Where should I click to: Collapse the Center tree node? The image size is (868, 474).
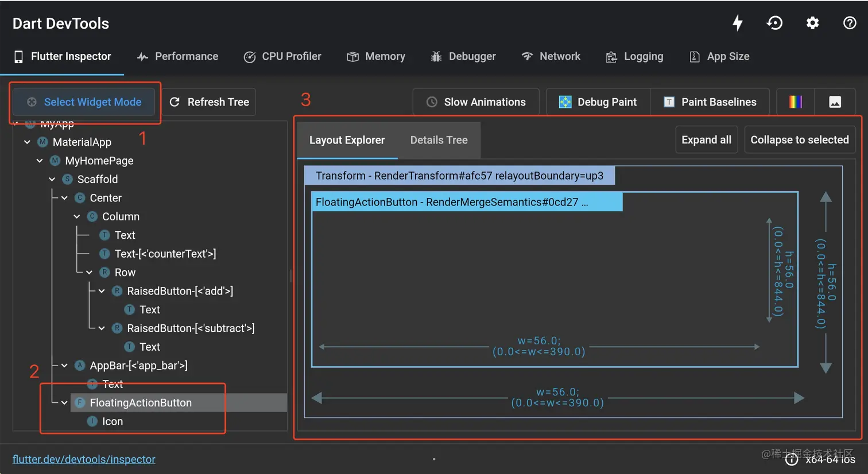65,198
